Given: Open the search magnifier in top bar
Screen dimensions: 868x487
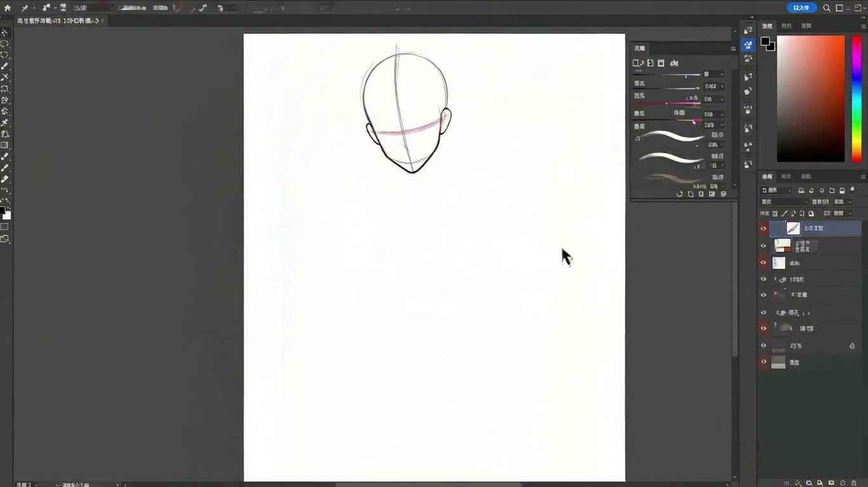Looking at the screenshot, I should pos(827,8).
